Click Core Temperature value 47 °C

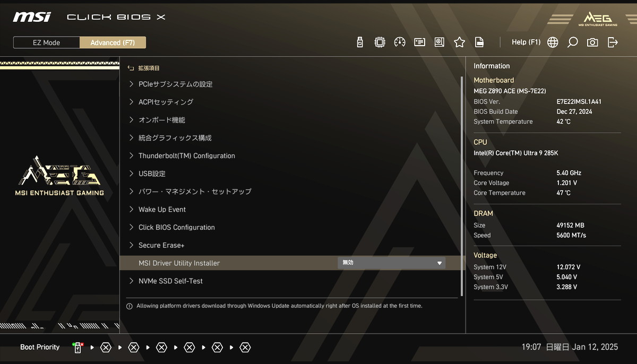tap(564, 193)
